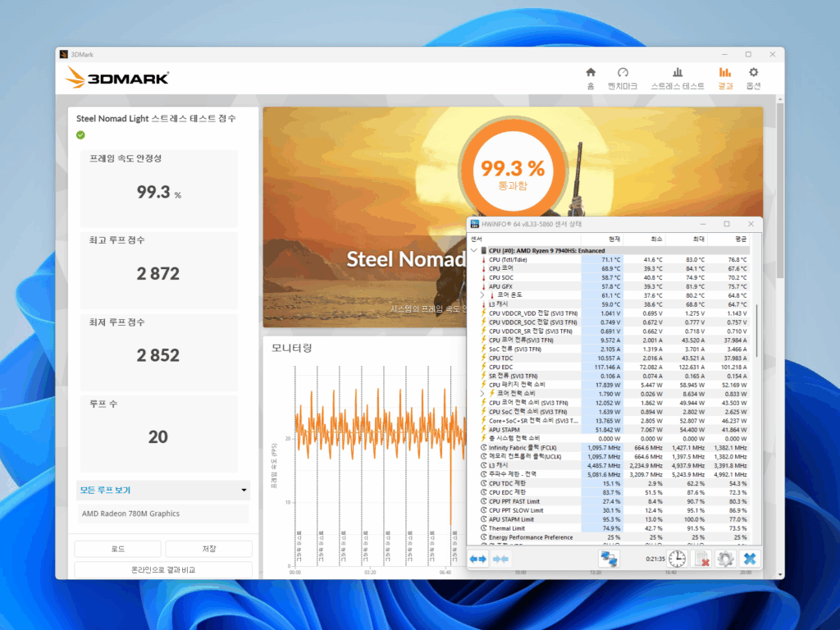Collapse the CPU [#0] AMD Ryzen 9 group
The image size is (840, 630).
(473, 250)
